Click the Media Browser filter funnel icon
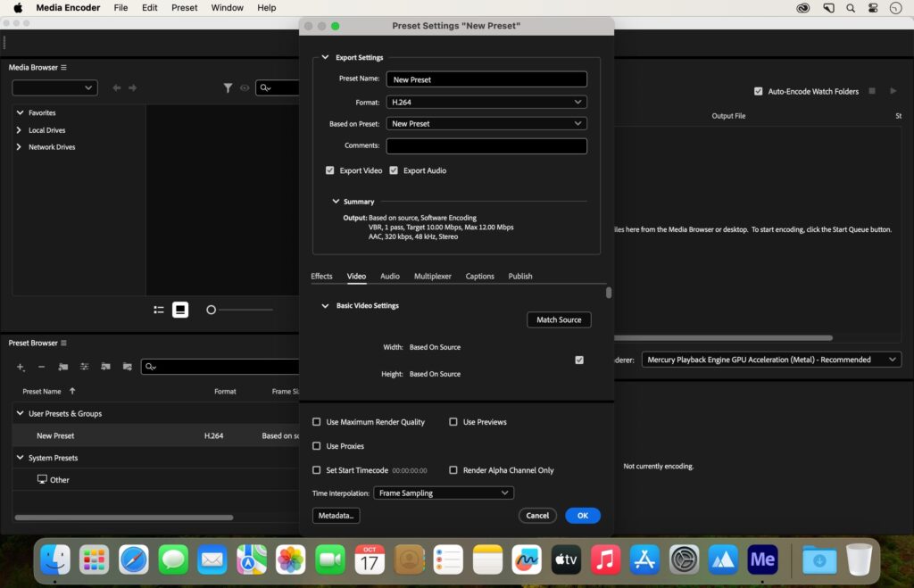The height and width of the screenshot is (588, 914). [228, 87]
